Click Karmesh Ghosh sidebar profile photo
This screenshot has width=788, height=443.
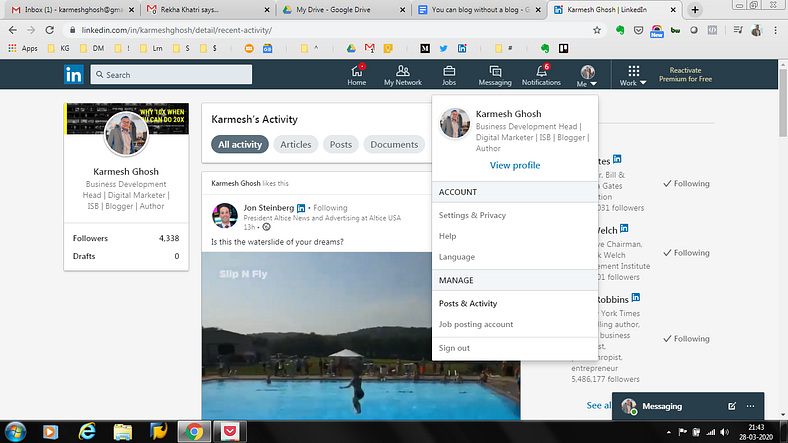126,134
